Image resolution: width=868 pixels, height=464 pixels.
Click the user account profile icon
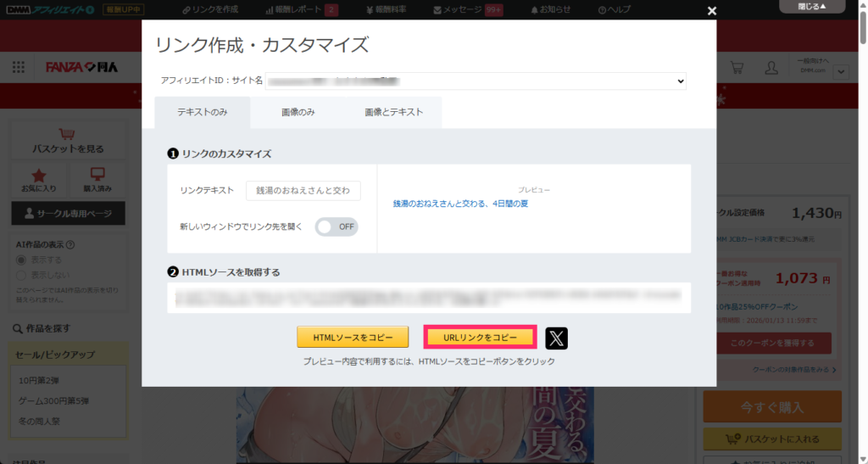pyautogui.click(x=771, y=68)
